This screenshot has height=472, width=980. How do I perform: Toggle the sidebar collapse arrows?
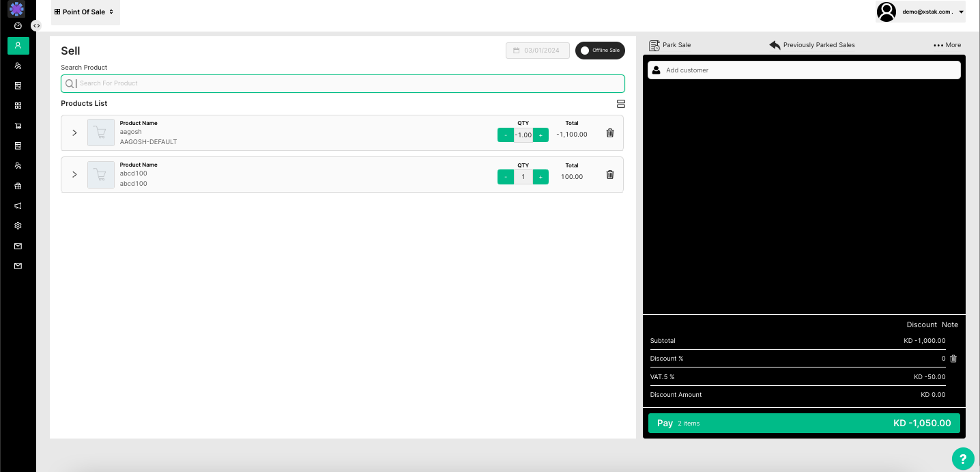(x=37, y=25)
